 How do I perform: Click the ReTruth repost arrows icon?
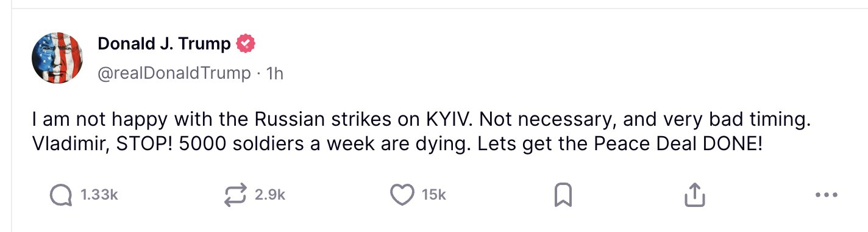click(234, 195)
